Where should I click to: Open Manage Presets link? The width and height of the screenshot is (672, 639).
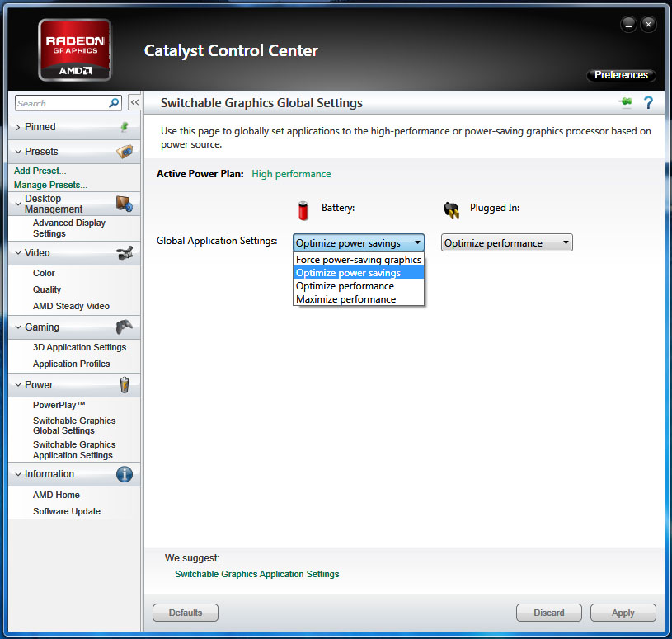50,185
